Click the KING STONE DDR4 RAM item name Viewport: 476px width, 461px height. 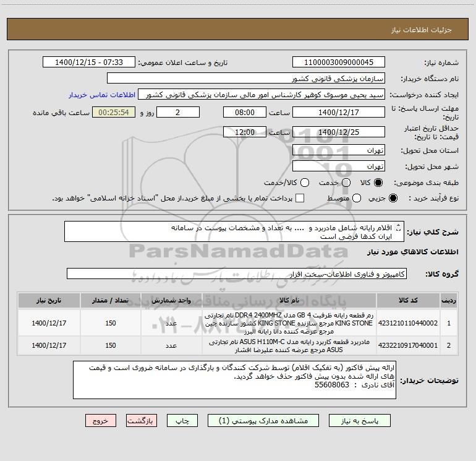tap(289, 323)
